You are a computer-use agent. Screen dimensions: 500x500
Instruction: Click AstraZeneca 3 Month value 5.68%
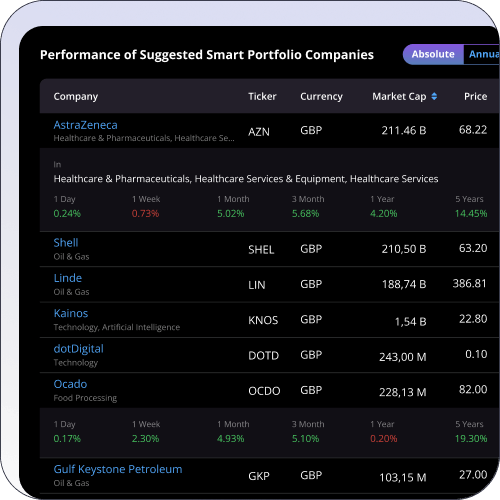(x=305, y=213)
